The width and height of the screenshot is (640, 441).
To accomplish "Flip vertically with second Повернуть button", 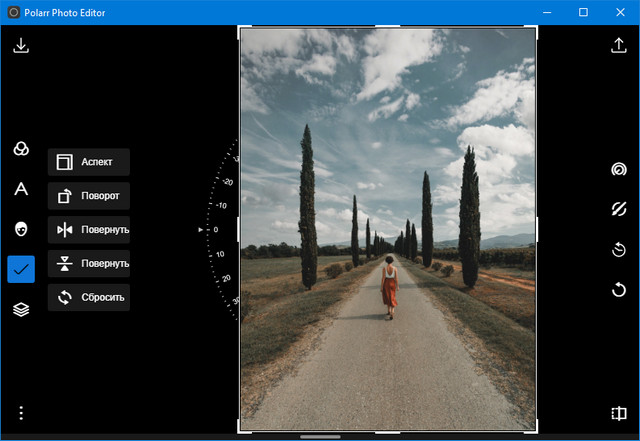I will coord(89,264).
